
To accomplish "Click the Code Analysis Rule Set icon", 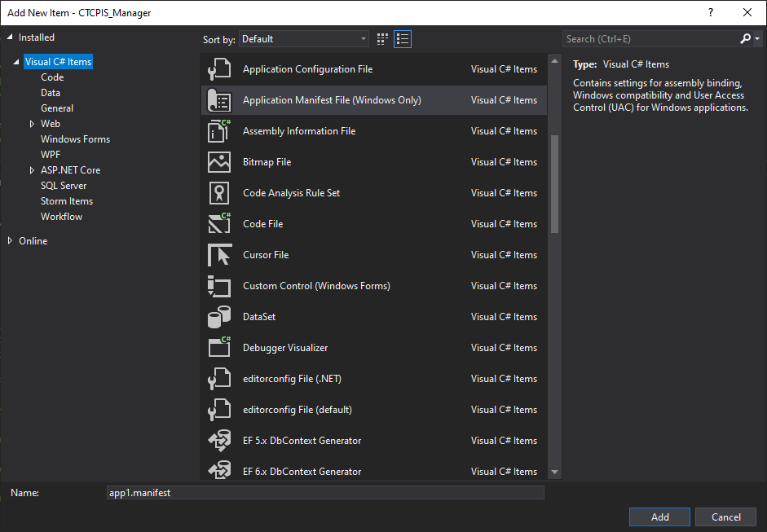I will pyautogui.click(x=219, y=193).
